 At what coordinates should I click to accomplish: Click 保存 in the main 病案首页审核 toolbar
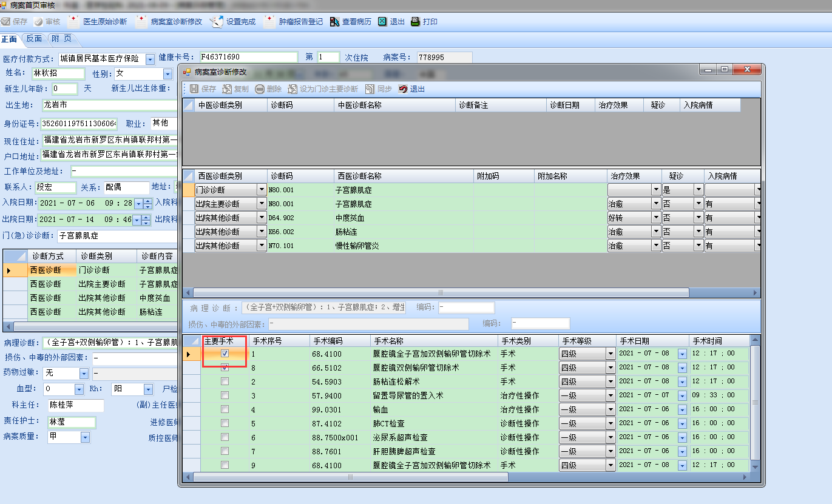[15, 22]
